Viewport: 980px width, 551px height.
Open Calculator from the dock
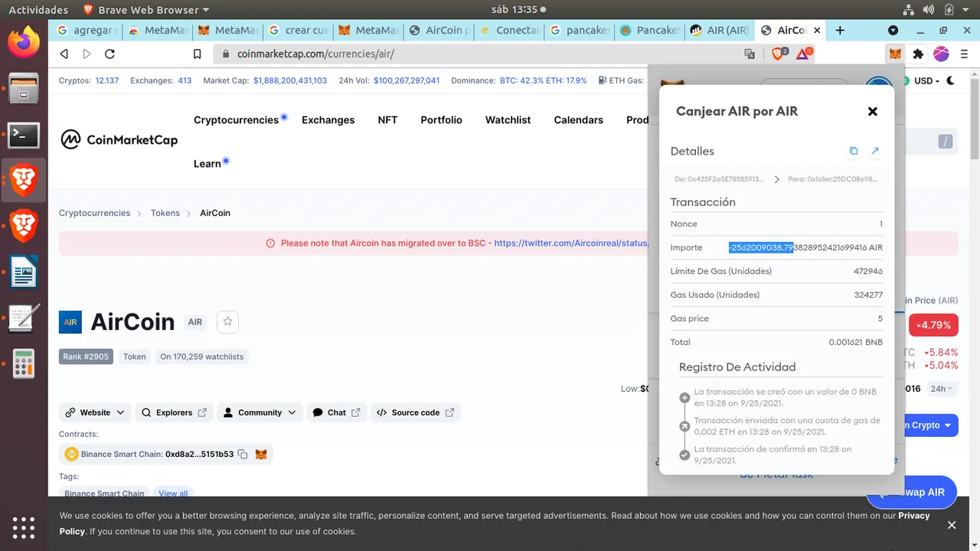click(24, 364)
